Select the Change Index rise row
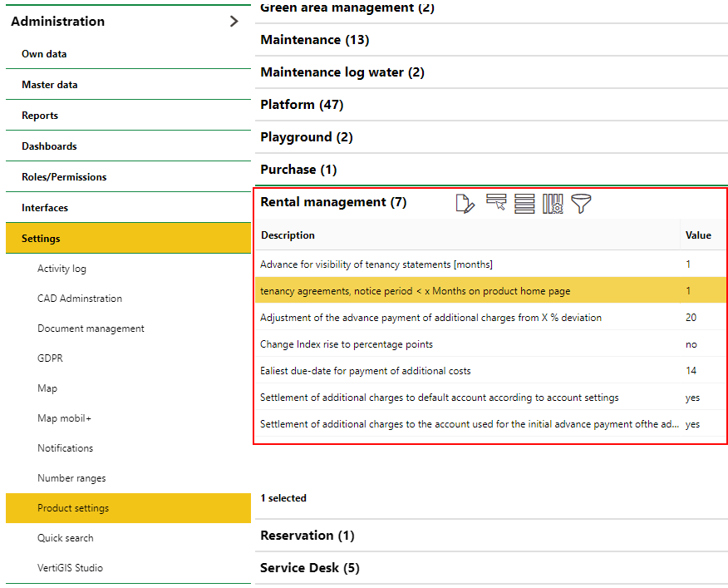Screen dimensions: 728x588 tap(346, 344)
